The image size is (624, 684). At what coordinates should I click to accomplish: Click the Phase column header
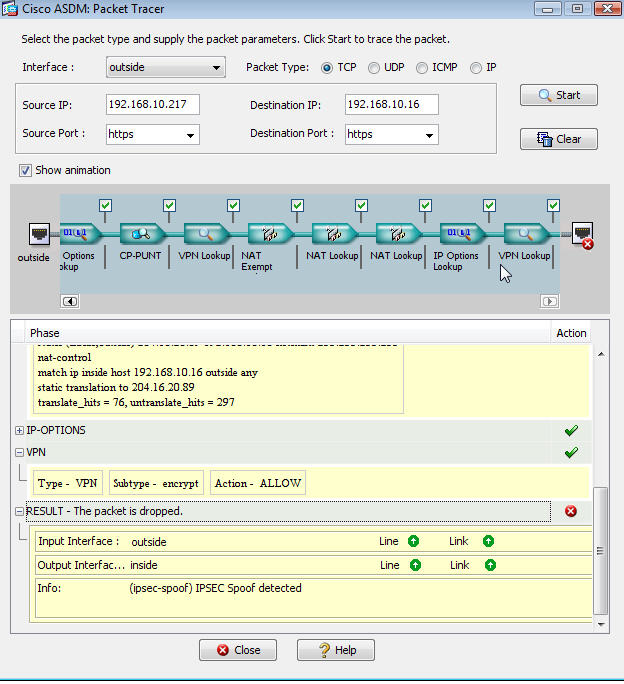288,333
